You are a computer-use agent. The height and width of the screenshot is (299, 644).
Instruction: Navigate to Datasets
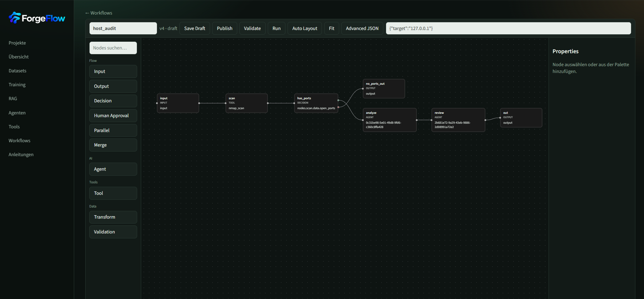click(x=18, y=71)
